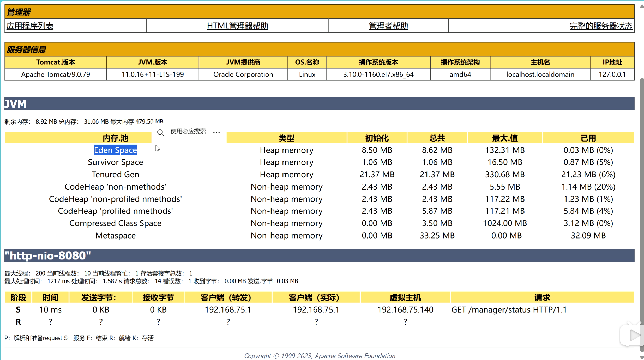Click the 127.0.0.1 IP address cell
This screenshot has width=644, height=360.
(612, 74)
